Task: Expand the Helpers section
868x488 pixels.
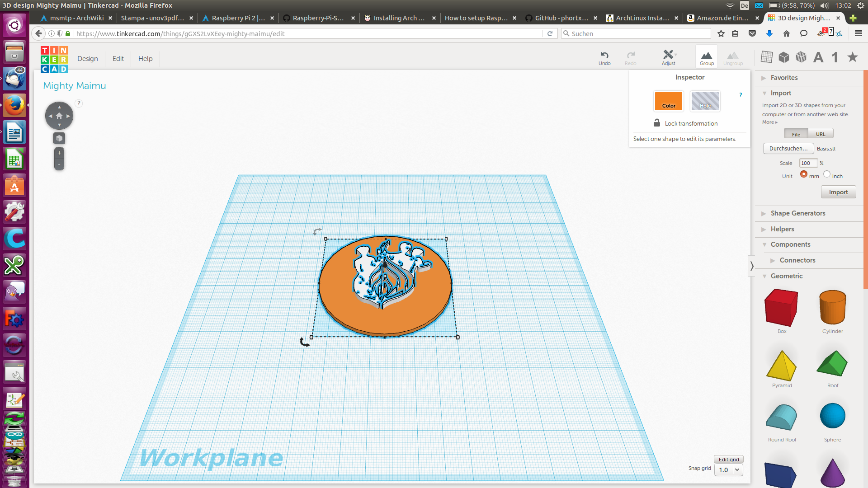Action: coord(782,229)
